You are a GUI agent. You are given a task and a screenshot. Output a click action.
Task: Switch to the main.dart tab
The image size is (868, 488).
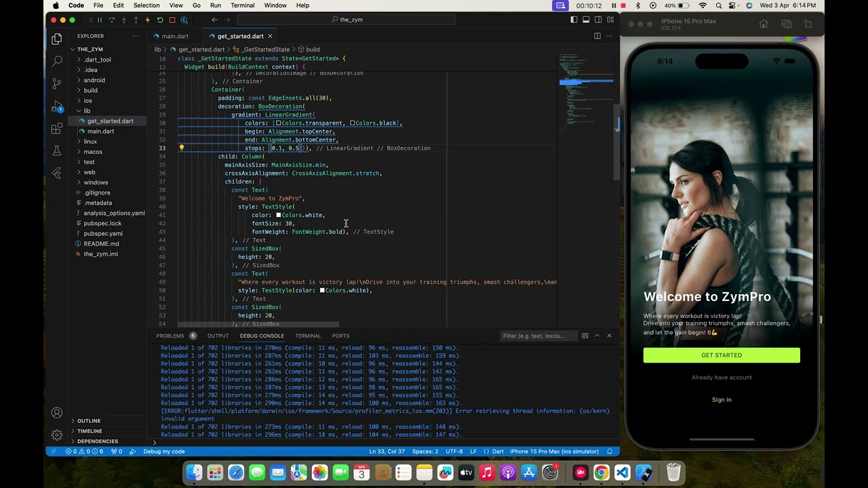pos(175,36)
